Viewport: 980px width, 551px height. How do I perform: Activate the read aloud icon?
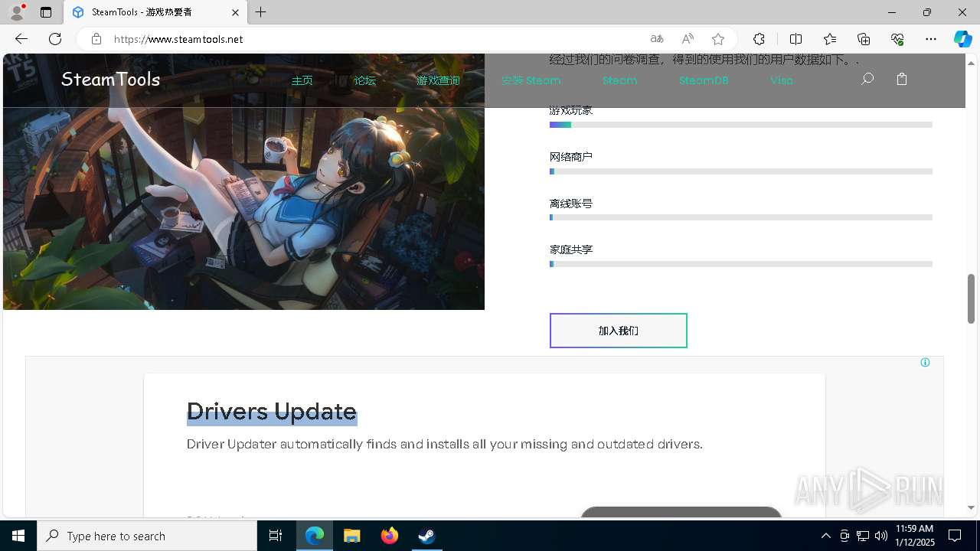[x=688, y=39]
